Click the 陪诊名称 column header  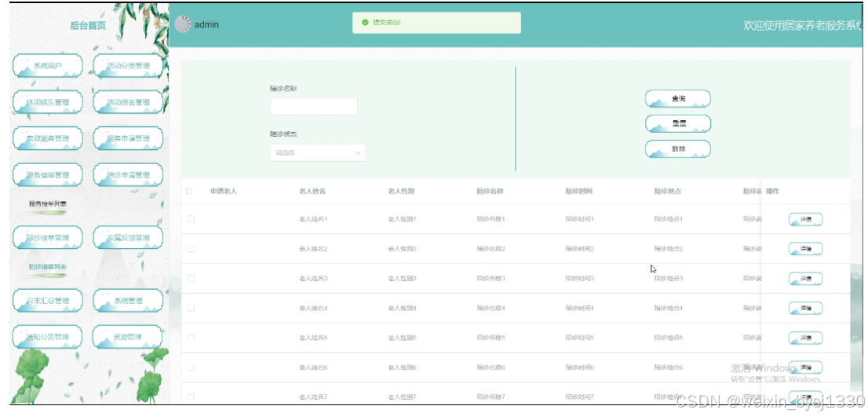pos(490,192)
